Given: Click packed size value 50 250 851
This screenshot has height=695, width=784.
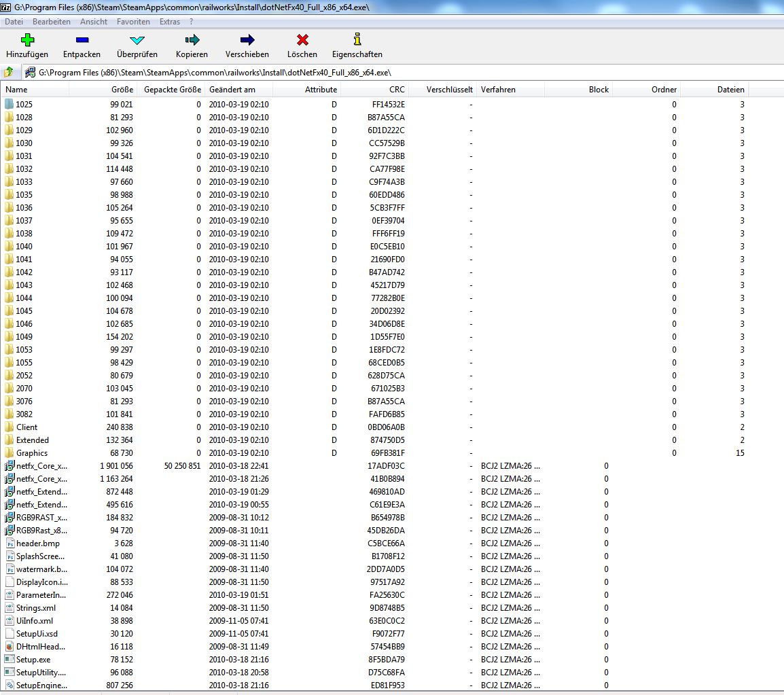Looking at the screenshot, I should [183, 466].
